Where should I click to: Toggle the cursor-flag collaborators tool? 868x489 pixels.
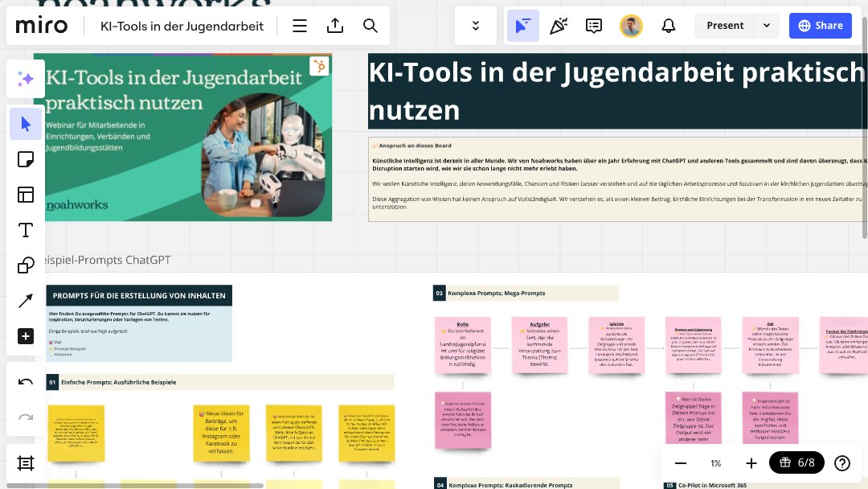[x=522, y=26]
